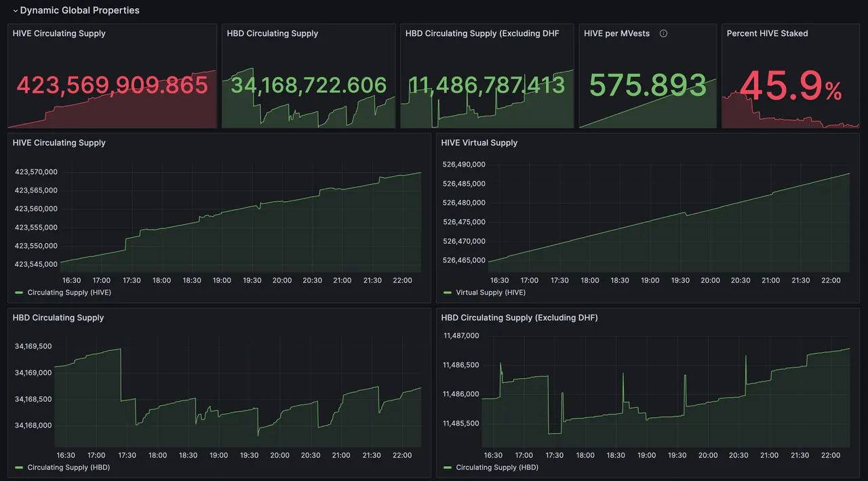Click the 22:00 tick on HIVE Virtual Supply graph

click(x=831, y=280)
